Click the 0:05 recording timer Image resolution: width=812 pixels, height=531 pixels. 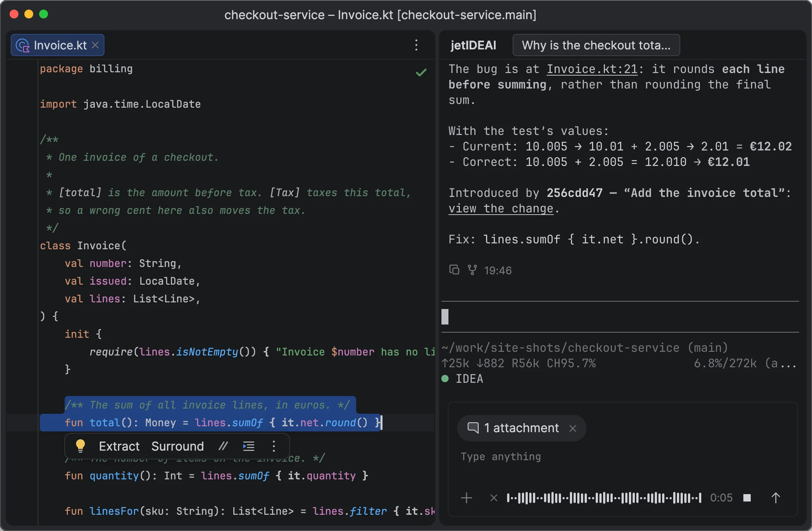coord(721,498)
